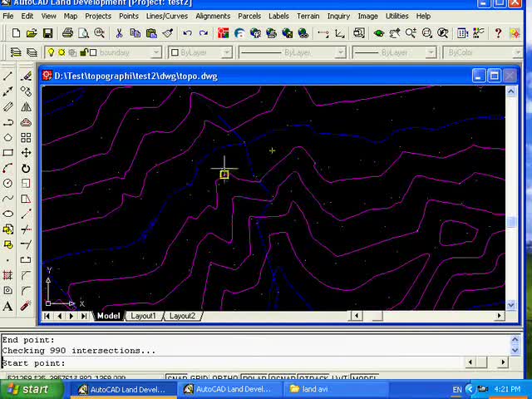
Task: Open the red question mark Help icon
Action: [x=498, y=33]
